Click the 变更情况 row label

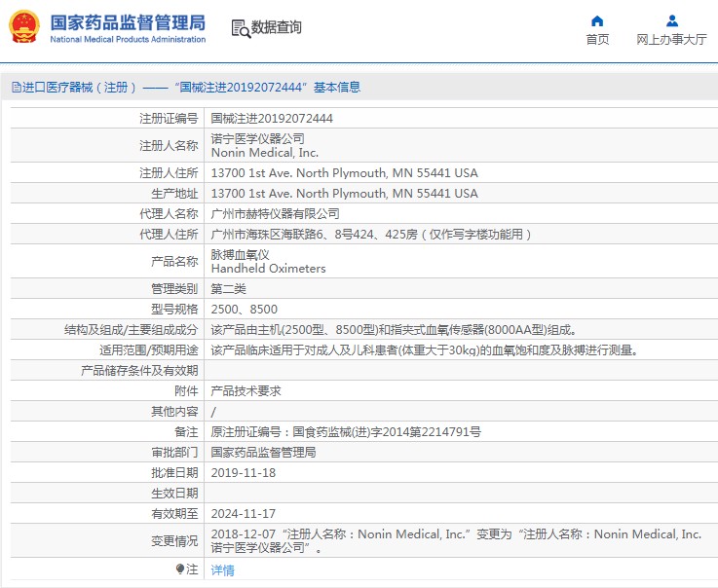pos(174,541)
